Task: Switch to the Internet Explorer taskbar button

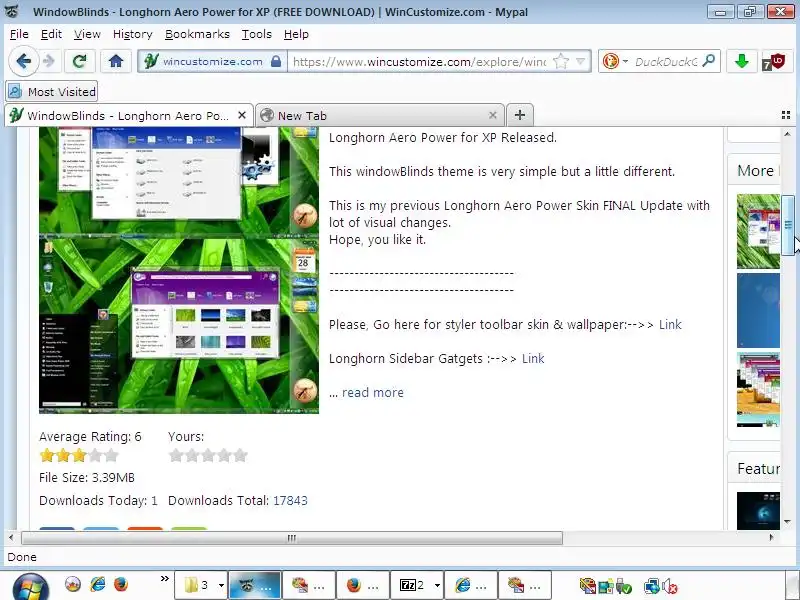Action: coord(471,585)
